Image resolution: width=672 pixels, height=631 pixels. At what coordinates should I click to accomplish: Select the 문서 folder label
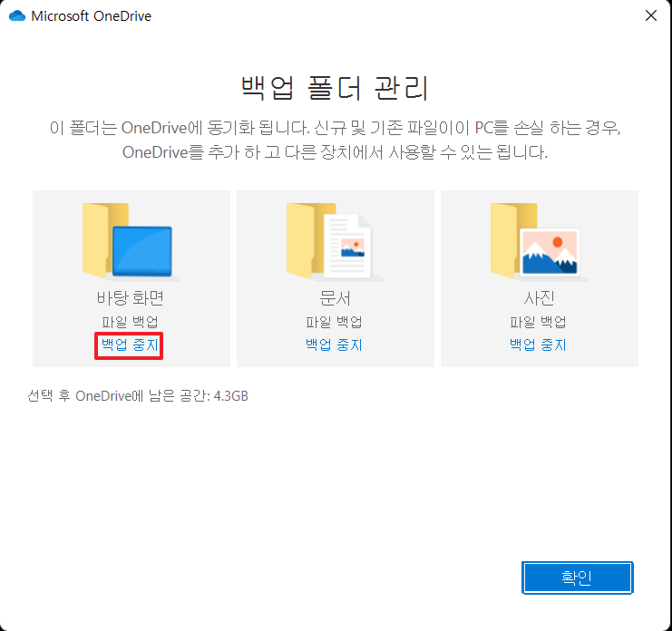(x=335, y=298)
